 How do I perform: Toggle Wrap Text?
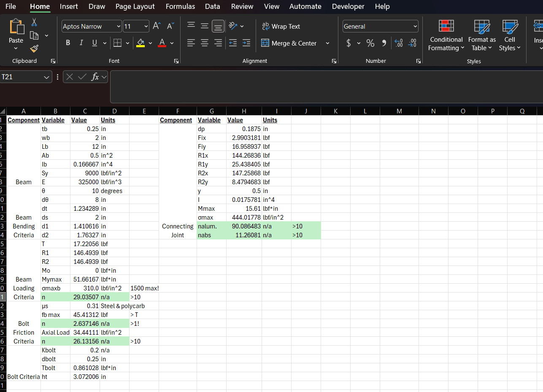tap(281, 26)
